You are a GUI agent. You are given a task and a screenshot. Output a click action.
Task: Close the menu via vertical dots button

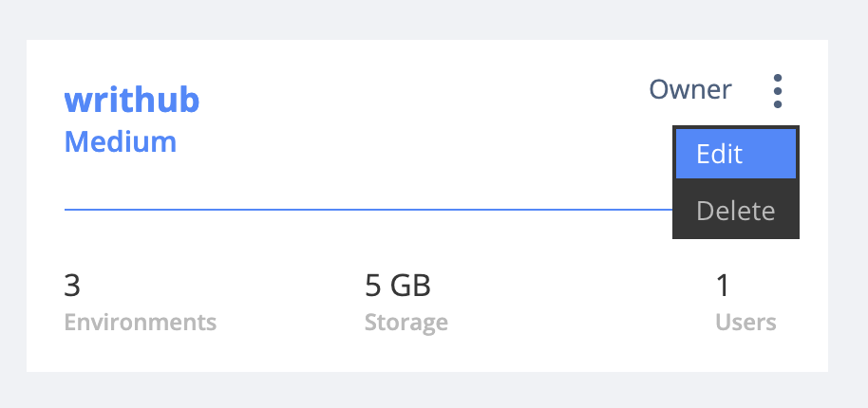(x=778, y=91)
